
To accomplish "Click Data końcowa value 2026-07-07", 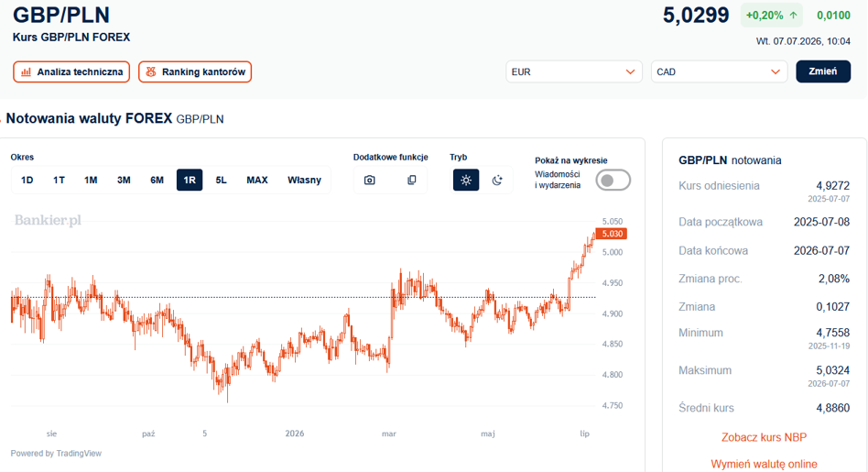I will [x=821, y=251].
